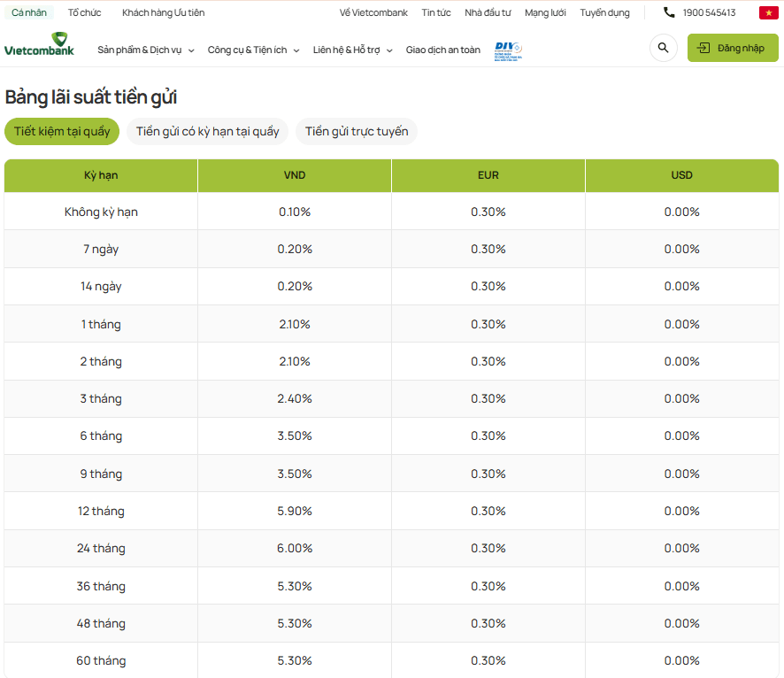Screen dimensions: 784x678
Task: Click the Đăng nhập login button
Action: [x=733, y=48]
